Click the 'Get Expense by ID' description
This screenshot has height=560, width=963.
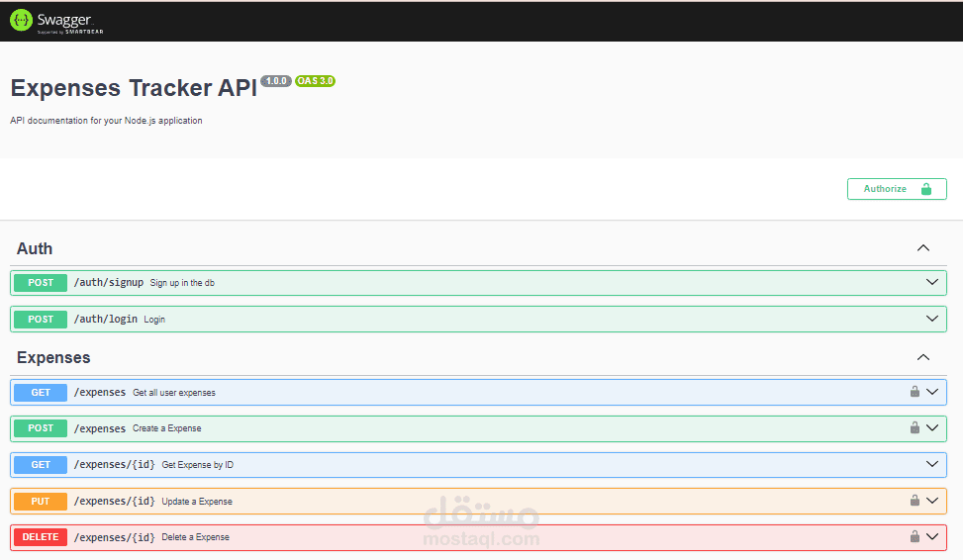pyautogui.click(x=198, y=465)
